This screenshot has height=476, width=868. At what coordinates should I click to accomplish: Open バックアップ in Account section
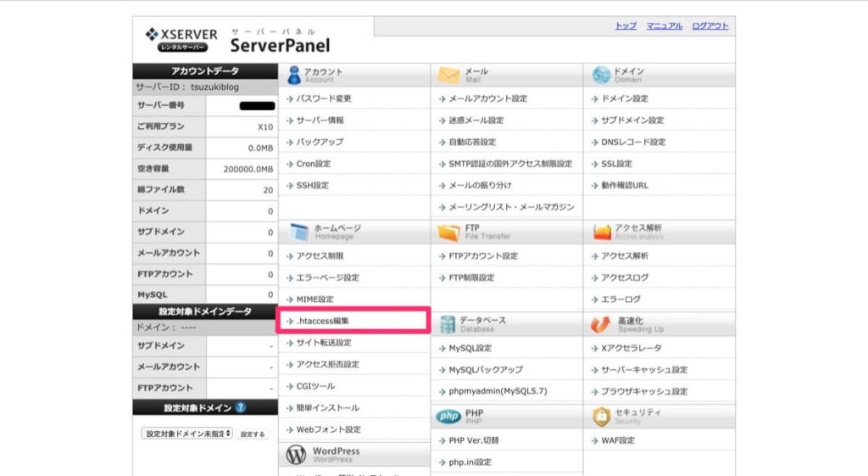320,142
